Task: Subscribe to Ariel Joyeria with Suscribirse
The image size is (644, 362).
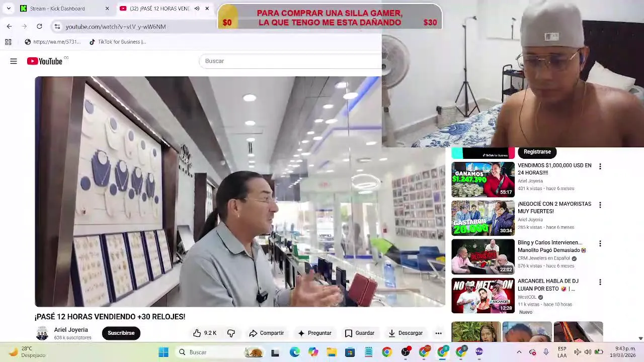Action: point(121,333)
